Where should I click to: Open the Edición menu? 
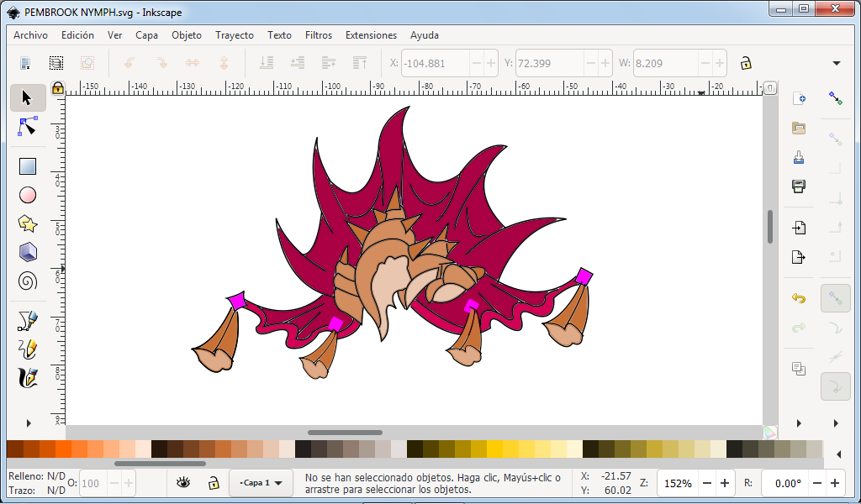click(x=77, y=35)
